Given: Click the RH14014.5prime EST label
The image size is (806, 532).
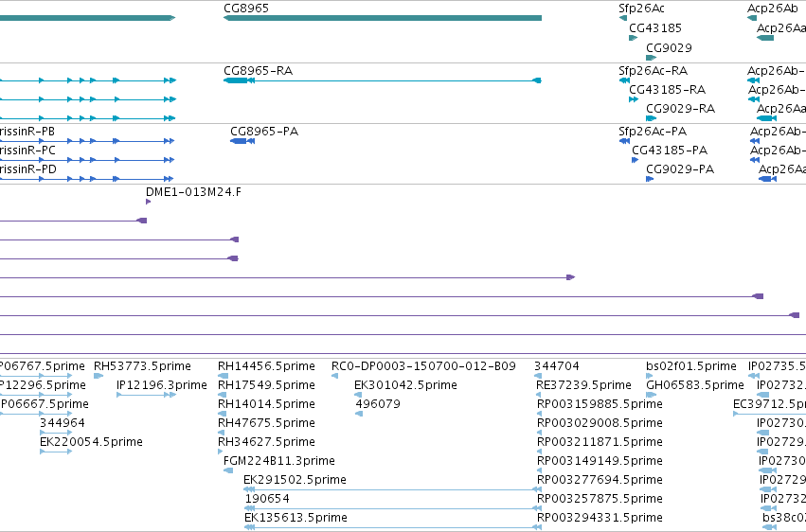Looking at the screenshot, I should tap(266, 404).
